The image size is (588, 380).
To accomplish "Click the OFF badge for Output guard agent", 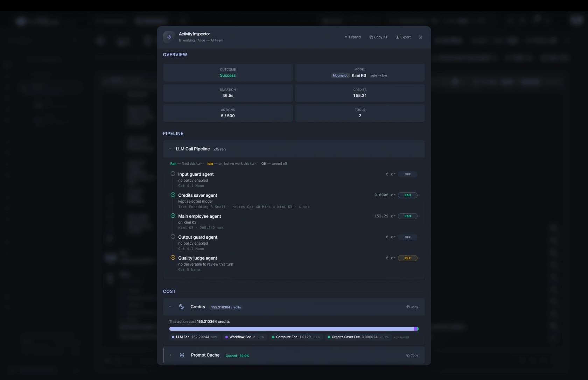I will pyautogui.click(x=408, y=237).
